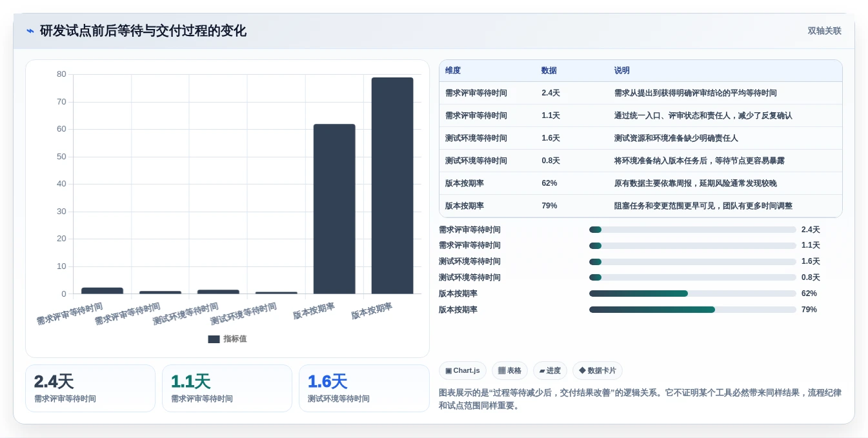Click the 说明 column header

tap(622, 71)
